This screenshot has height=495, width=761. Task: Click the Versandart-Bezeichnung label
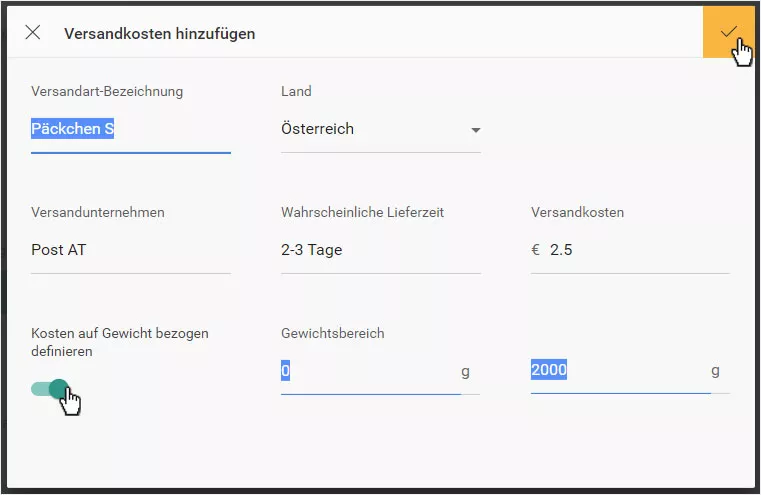[x=107, y=91]
